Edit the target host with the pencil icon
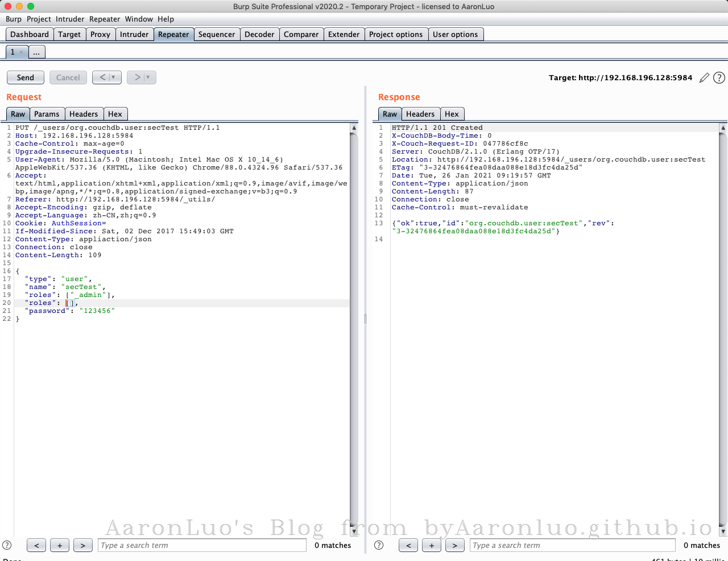The width and height of the screenshot is (728, 561). pos(704,78)
